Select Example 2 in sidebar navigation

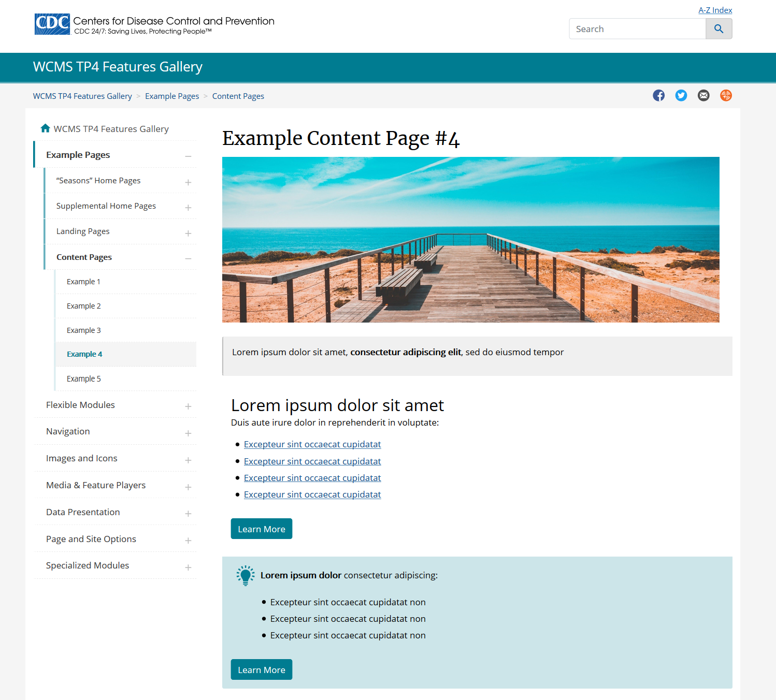pyautogui.click(x=84, y=306)
